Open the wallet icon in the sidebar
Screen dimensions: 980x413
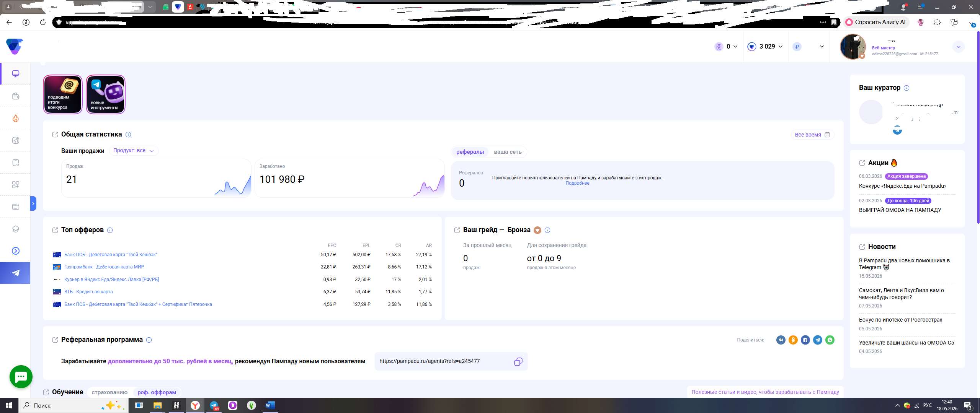(x=16, y=96)
